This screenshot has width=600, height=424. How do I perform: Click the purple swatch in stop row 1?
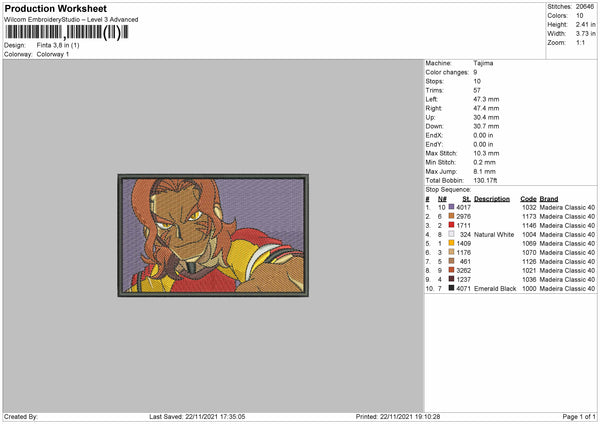coord(451,207)
